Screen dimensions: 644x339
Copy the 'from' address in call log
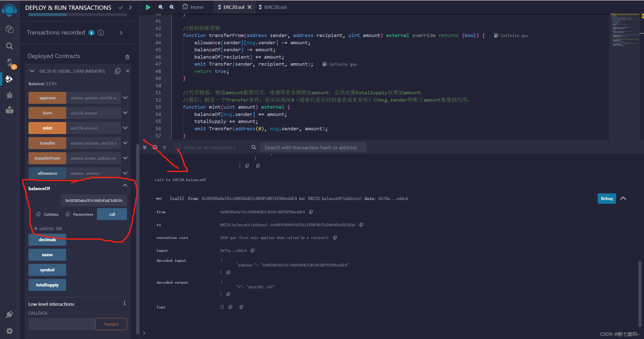pos(311,212)
